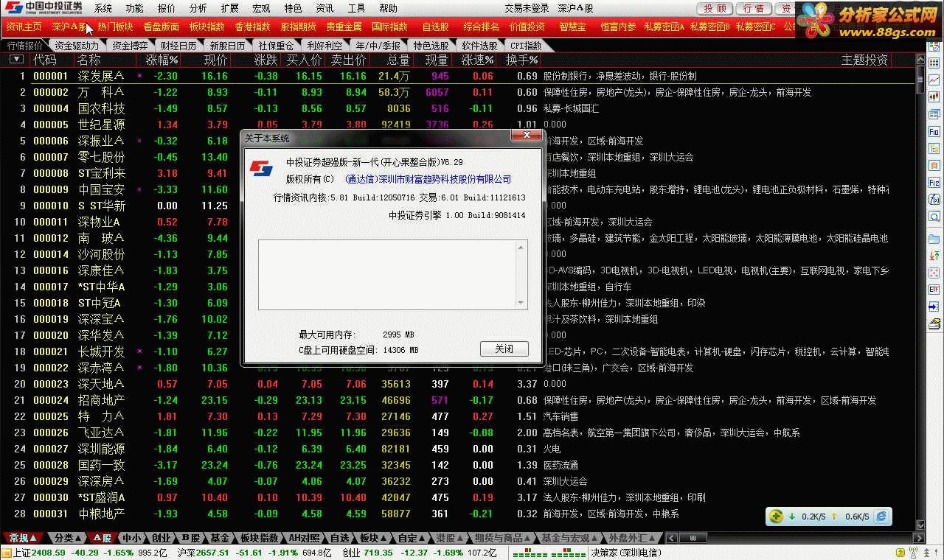The image size is (944, 560).
Task: Click the pink x marker beside 深发展A
Action: (139, 76)
